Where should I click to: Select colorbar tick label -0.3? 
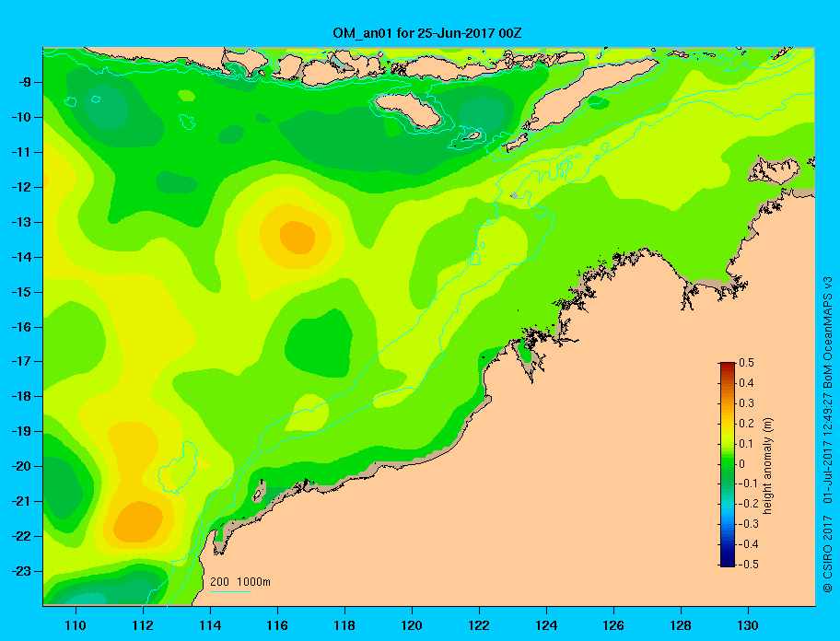749,524
